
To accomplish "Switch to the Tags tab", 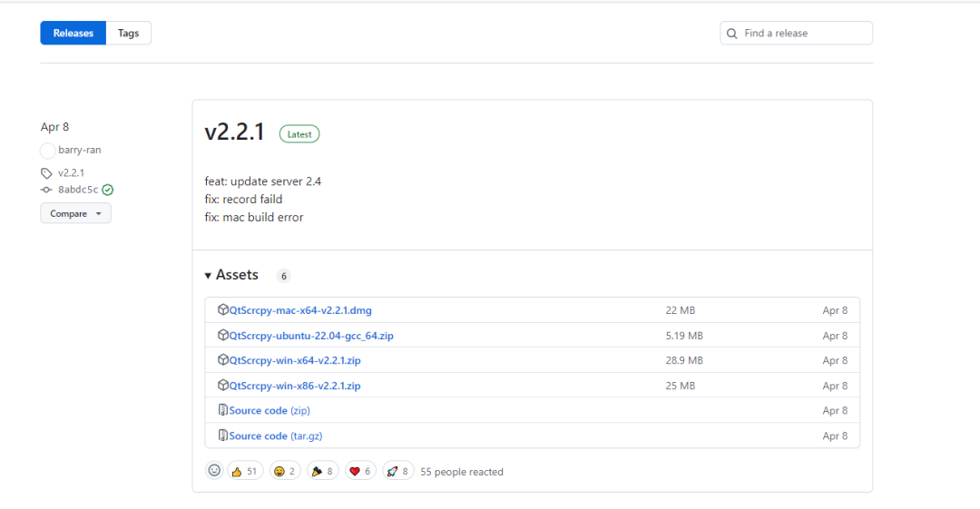I will click(129, 34).
